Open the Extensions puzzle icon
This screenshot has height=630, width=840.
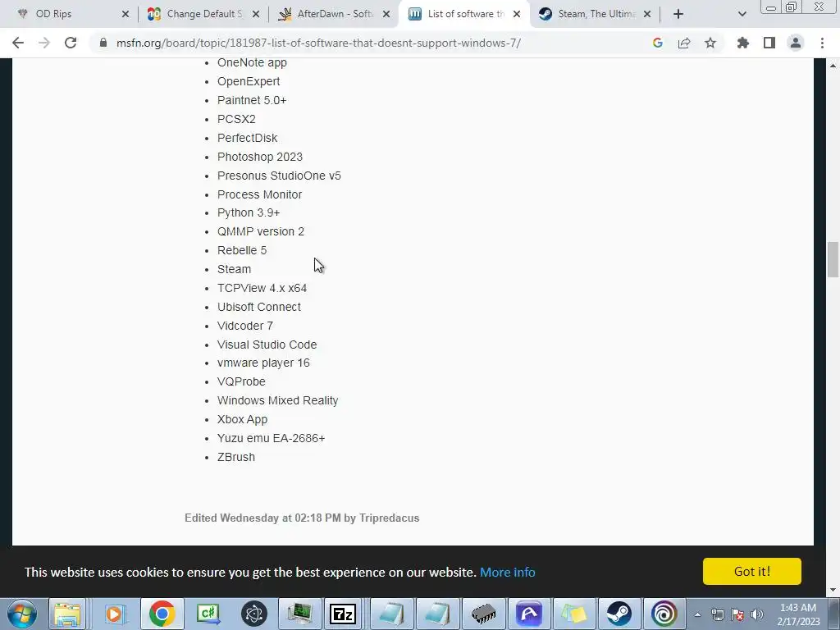click(742, 43)
